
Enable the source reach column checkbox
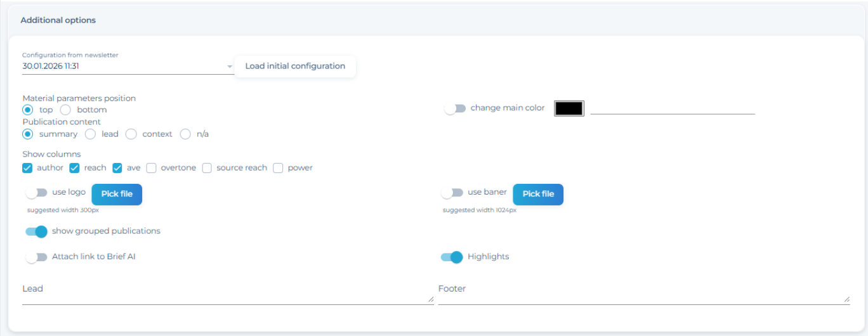point(207,168)
